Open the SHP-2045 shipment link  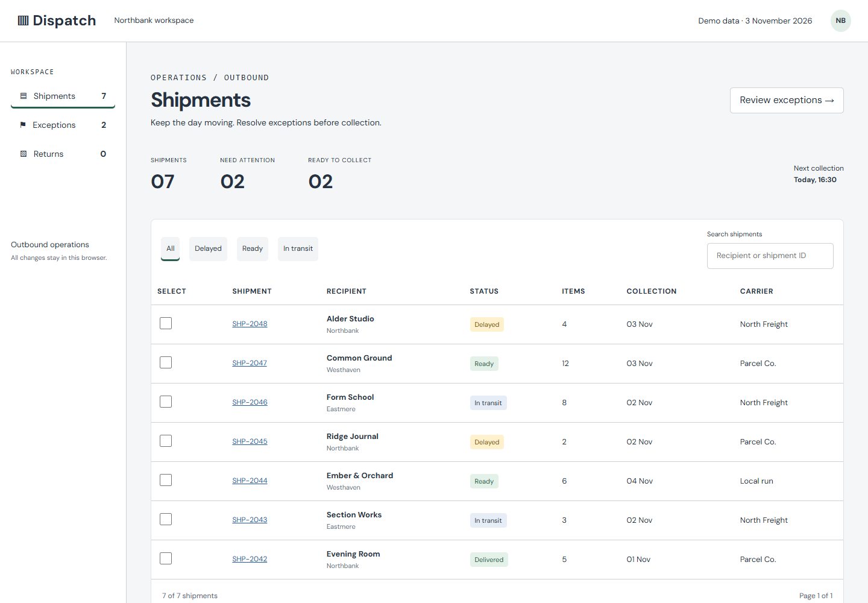[x=250, y=441]
